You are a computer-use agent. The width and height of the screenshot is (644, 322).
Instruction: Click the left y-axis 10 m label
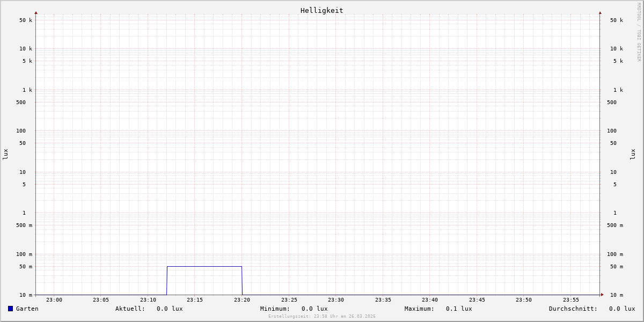pyautogui.click(x=26, y=295)
